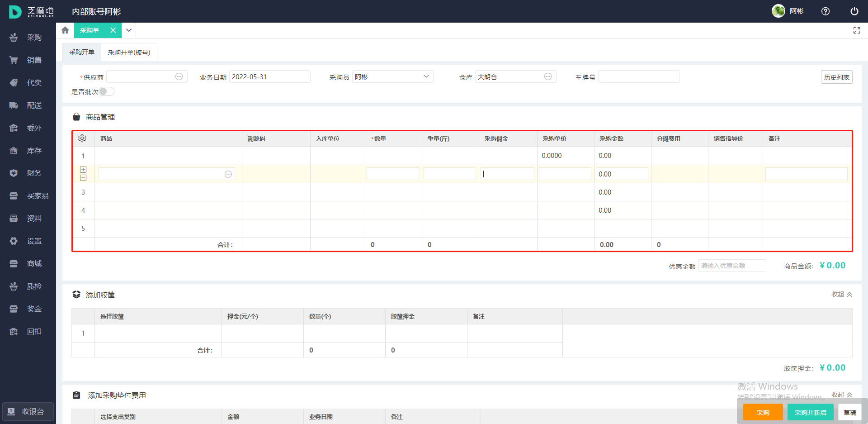Open the 历史列表 history list
The height and width of the screenshot is (424, 868).
pyautogui.click(x=837, y=77)
